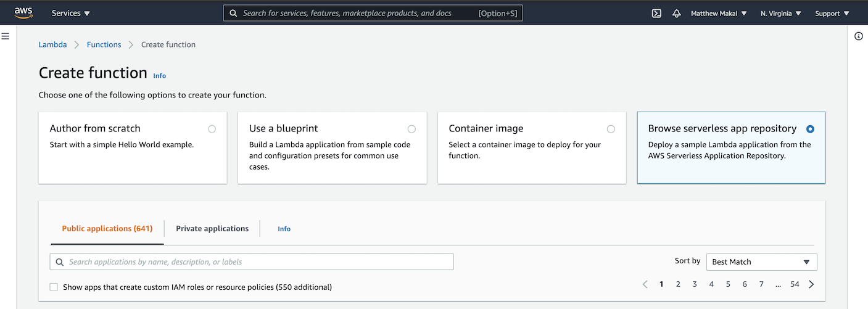The height and width of the screenshot is (309, 868).
Task: Open the CloudShell terminal icon
Action: (656, 13)
